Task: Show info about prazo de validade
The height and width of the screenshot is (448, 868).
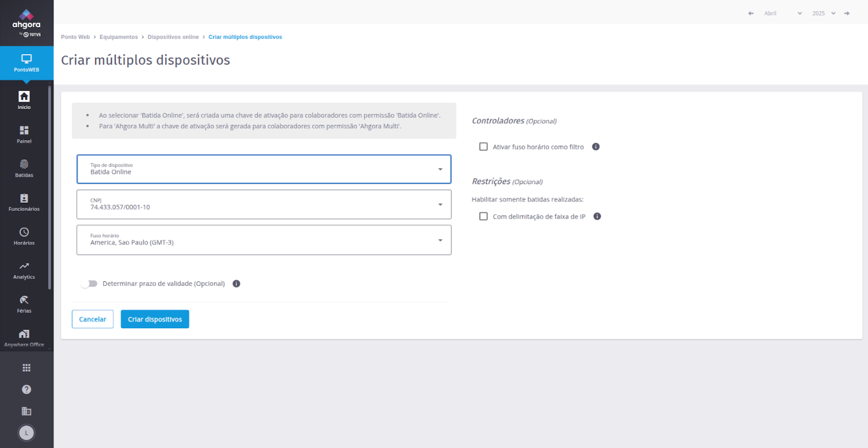Action: 236,284
